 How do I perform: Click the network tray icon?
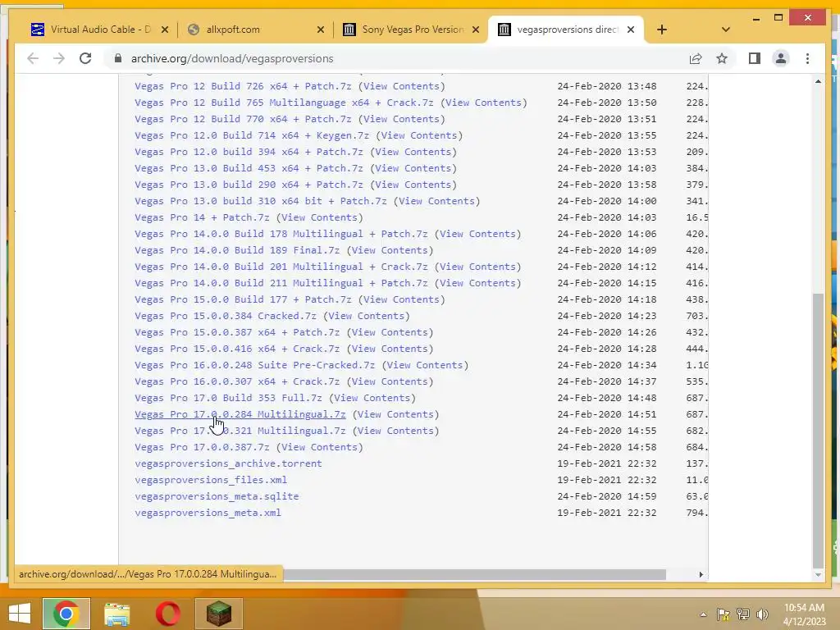coord(743,614)
